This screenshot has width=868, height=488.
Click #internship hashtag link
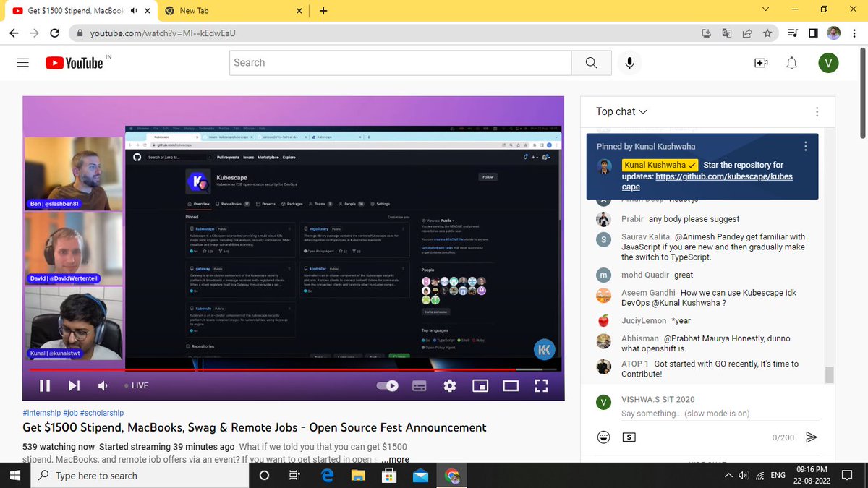coord(41,413)
